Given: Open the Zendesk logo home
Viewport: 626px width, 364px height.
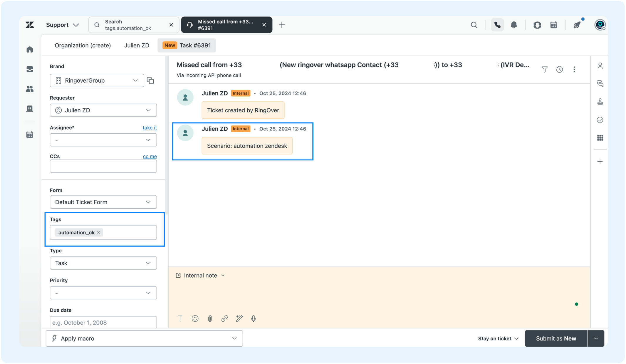Looking at the screenshot, I should pyautogui.click(x=30, y=25).
